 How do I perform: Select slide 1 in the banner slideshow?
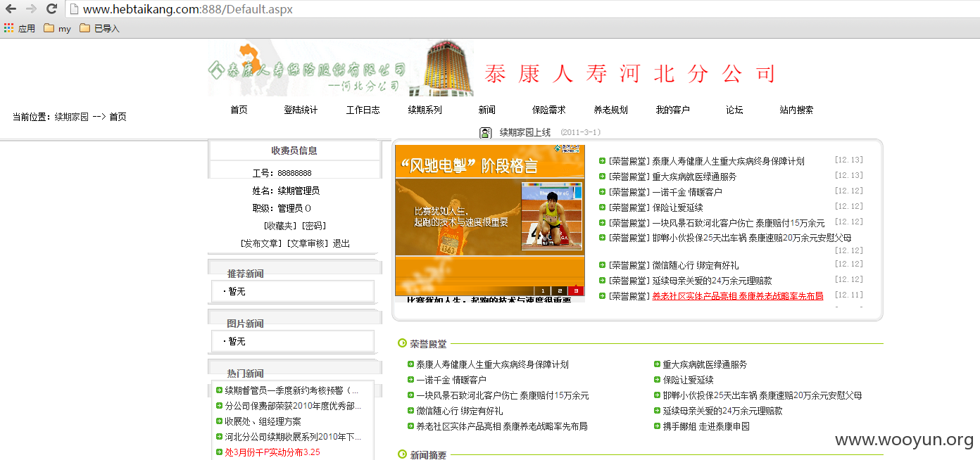tap(542, 290)
